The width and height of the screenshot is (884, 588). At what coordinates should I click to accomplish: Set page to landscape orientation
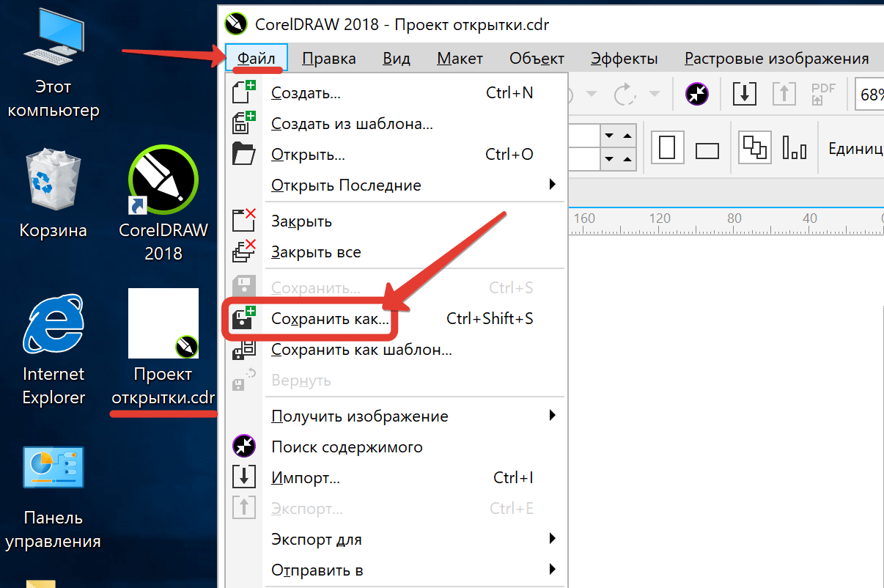click(707, 150)
